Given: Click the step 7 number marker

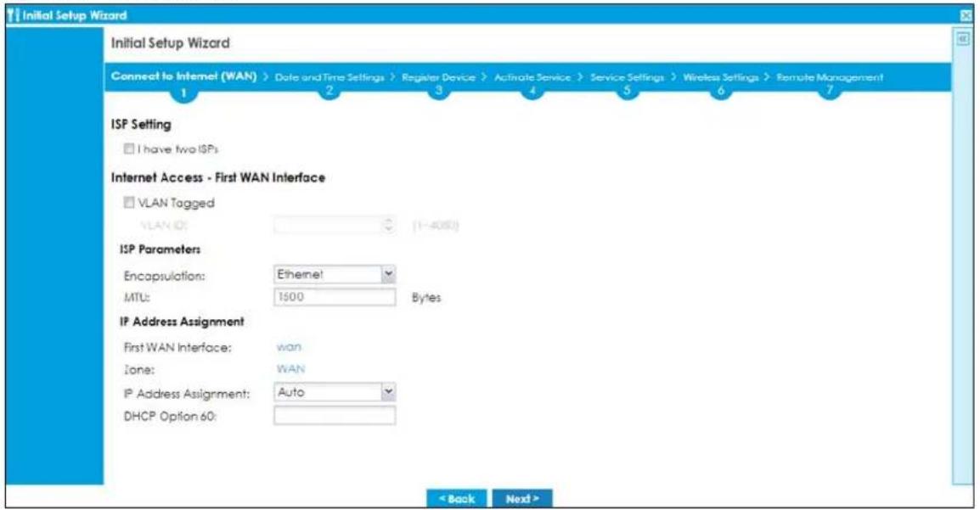Looking at the screenshot, I should 830,91.
